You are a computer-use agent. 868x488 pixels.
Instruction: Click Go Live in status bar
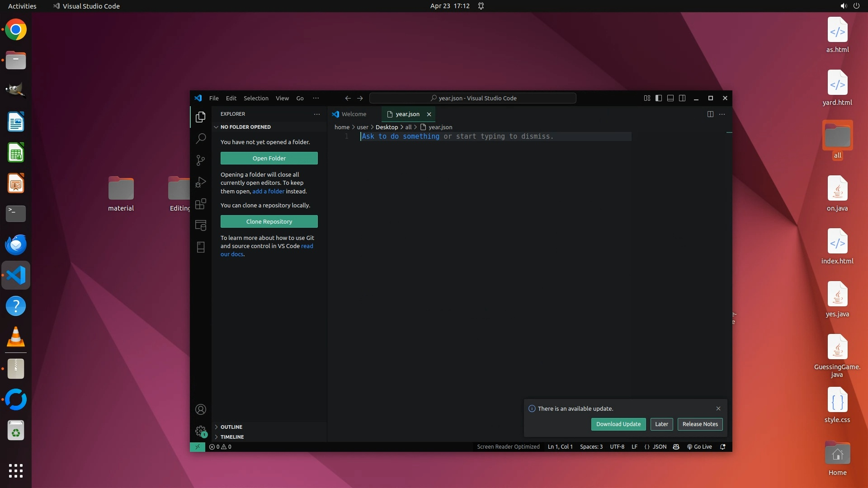tap(699, 447)
